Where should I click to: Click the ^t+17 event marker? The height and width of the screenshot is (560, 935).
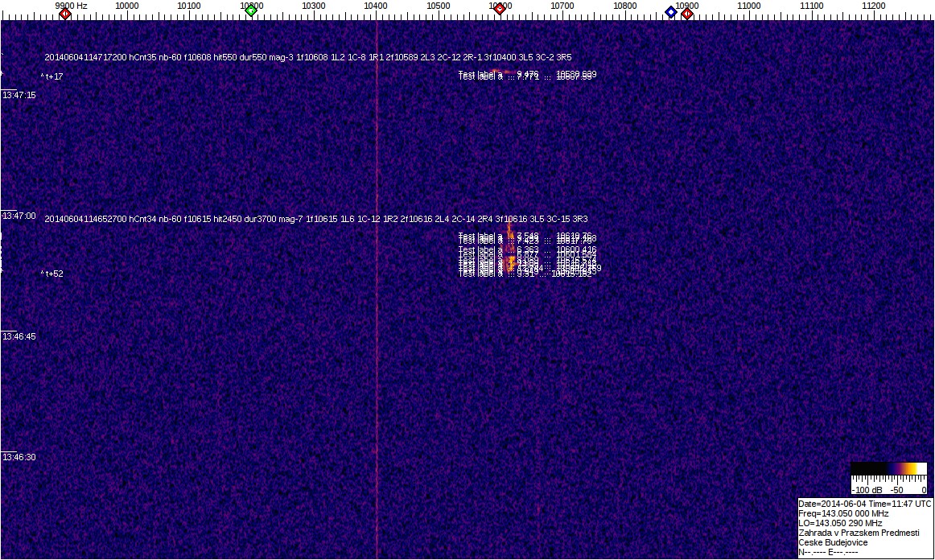coord(51,76)
